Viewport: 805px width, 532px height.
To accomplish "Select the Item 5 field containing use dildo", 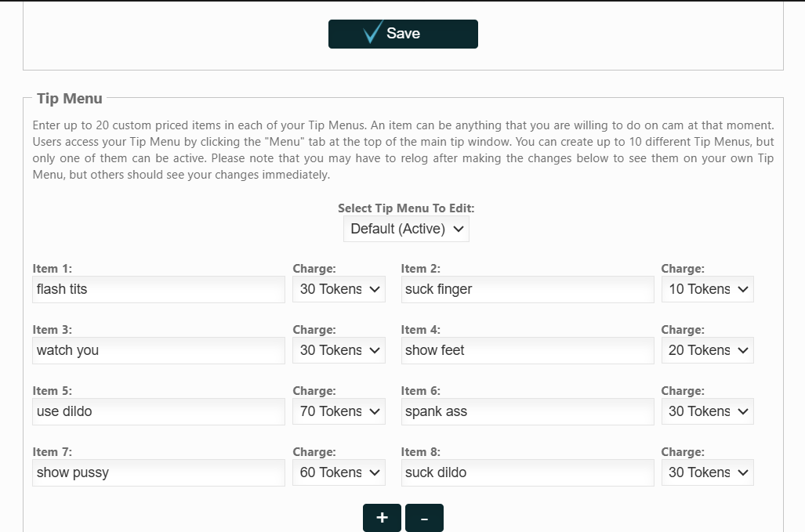I will [x=158, y=411].
